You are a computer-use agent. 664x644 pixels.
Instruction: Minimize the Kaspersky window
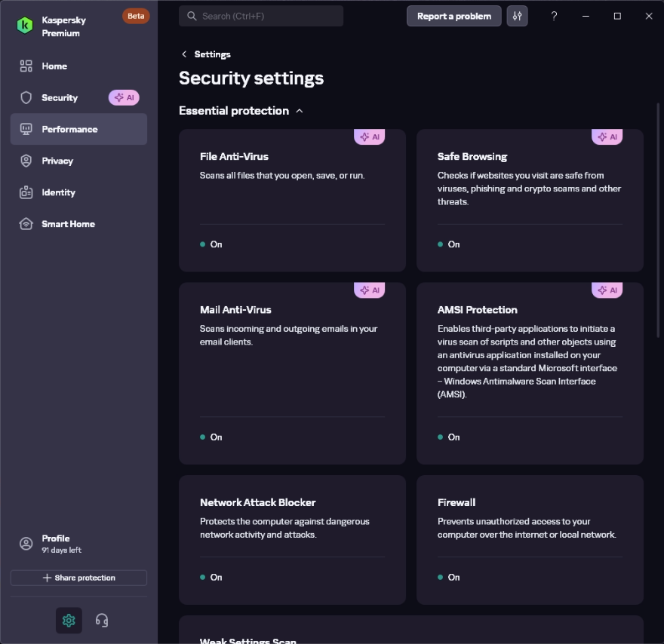(586, 16)
